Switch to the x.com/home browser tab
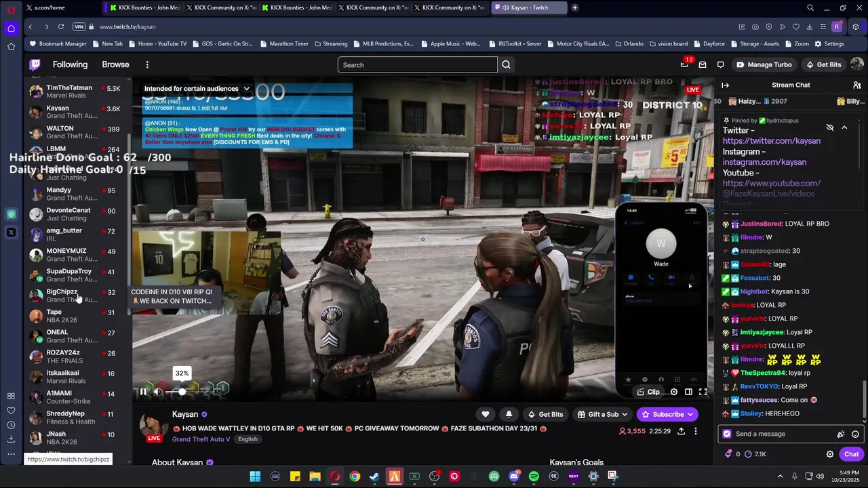868x488 pixels. coord(62,7)
